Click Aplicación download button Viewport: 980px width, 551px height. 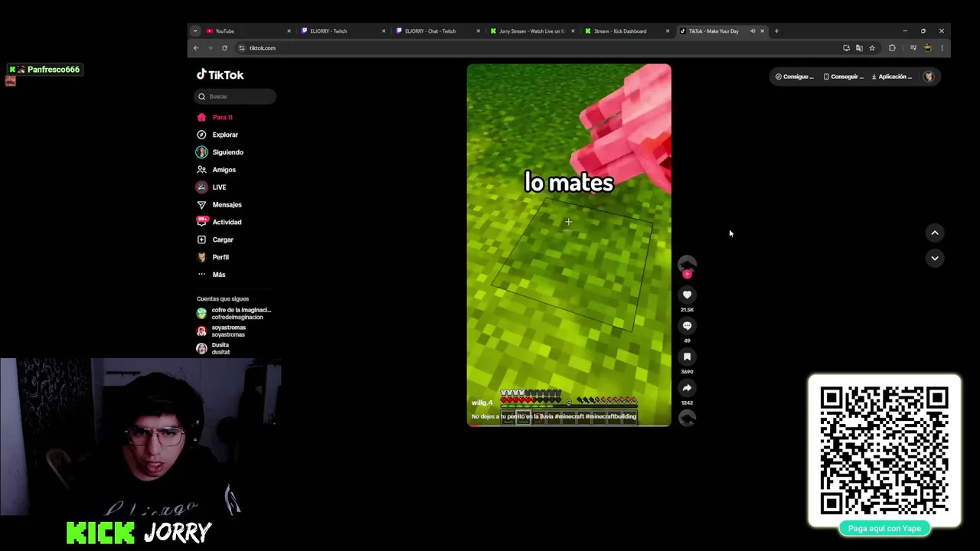click(892, 77)
